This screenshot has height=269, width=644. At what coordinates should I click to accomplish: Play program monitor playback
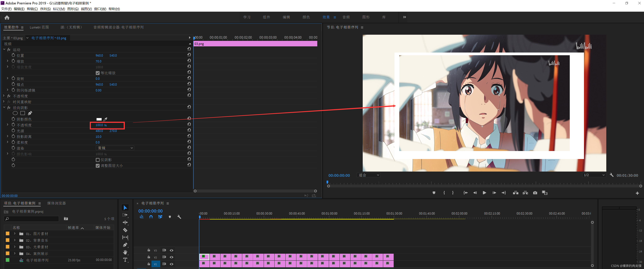pos(484,193)
